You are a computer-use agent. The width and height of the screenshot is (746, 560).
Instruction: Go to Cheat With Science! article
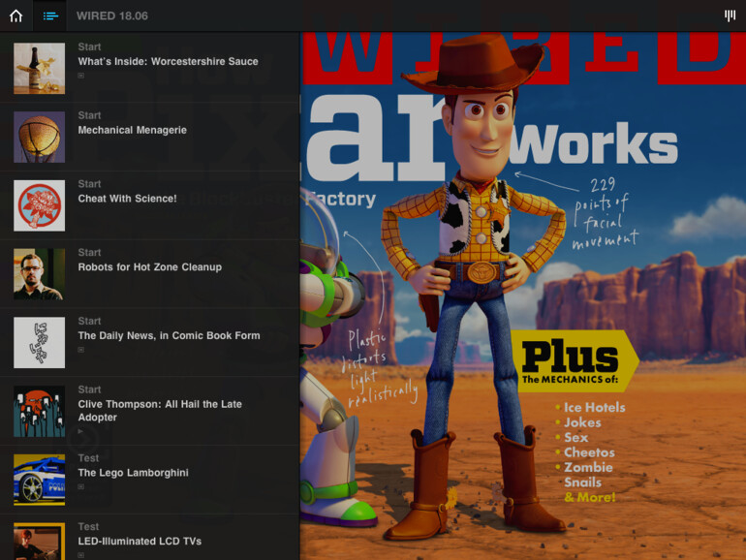pos(127,199)
